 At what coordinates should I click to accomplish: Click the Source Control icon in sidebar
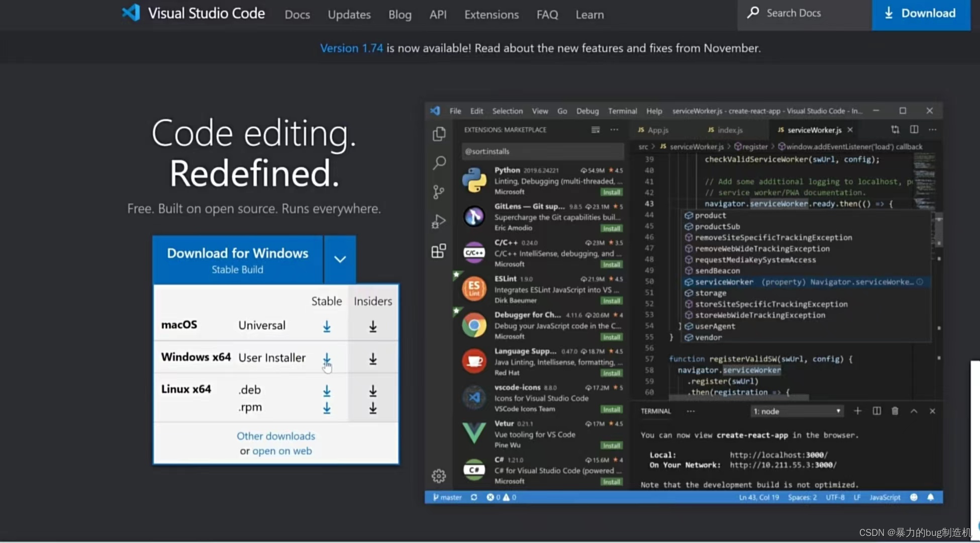pyautogui.click(x=438, y=193)
